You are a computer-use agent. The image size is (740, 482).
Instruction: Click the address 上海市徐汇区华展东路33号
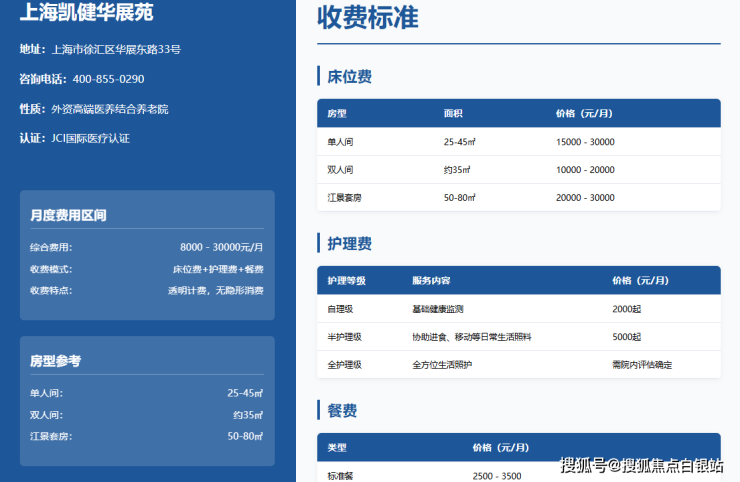pyautogui.click(x=116, y=50)
